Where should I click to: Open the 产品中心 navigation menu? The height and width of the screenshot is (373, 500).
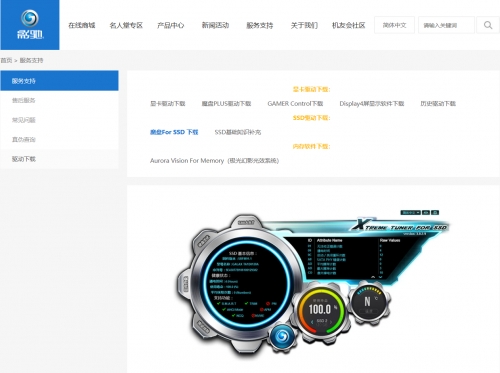coord(170,25)
